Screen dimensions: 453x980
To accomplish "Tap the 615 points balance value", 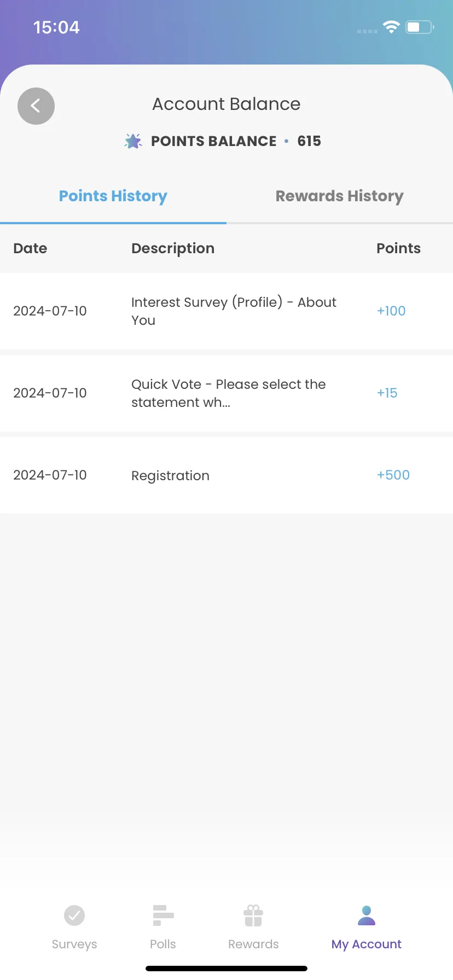I will 309,141.
